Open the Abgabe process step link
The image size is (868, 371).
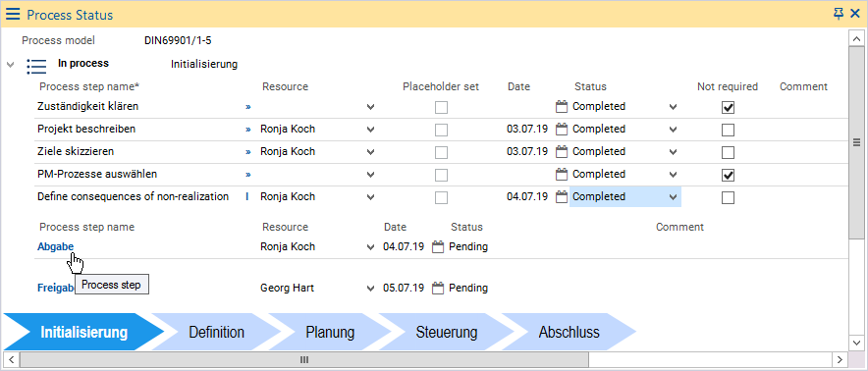[x=55, y=247]
